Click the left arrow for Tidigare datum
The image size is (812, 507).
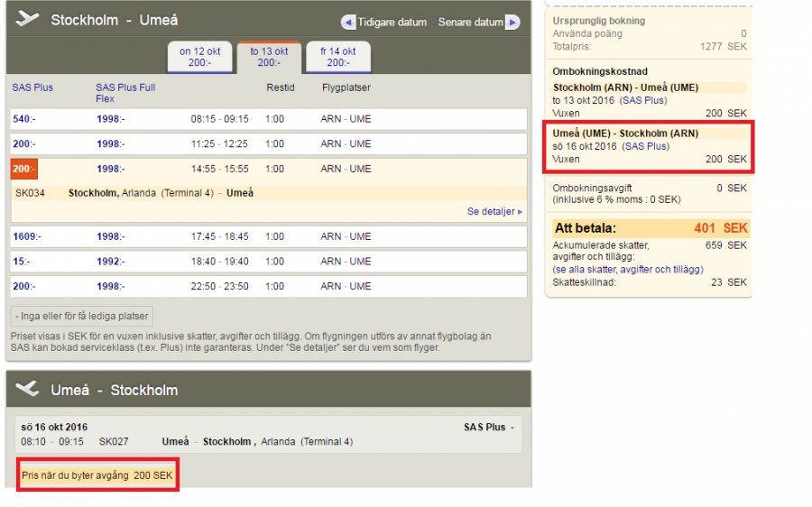(x=348, y=22)
